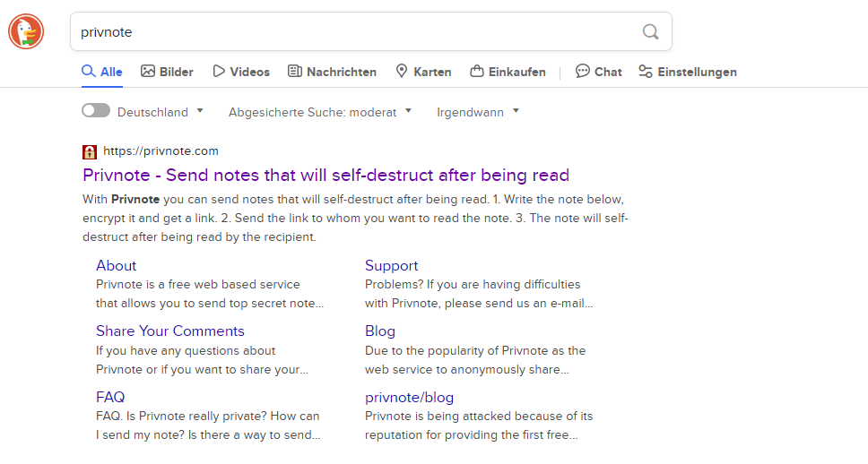This screenshot has width=868, height=464.
Task: Open the Chat tab
Action: click(598, 72)
